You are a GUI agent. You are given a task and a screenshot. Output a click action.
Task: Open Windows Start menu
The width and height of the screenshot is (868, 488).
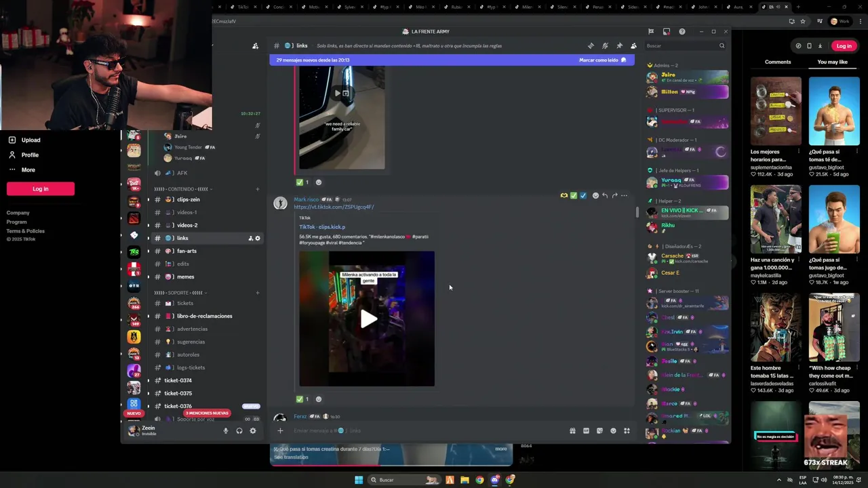click(359, 480)
